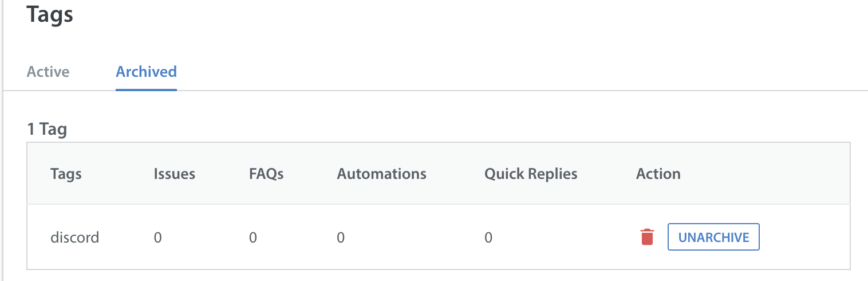Click the Tags page heading
This screenshot has width=868, height=281.
(x=50, y=14)
